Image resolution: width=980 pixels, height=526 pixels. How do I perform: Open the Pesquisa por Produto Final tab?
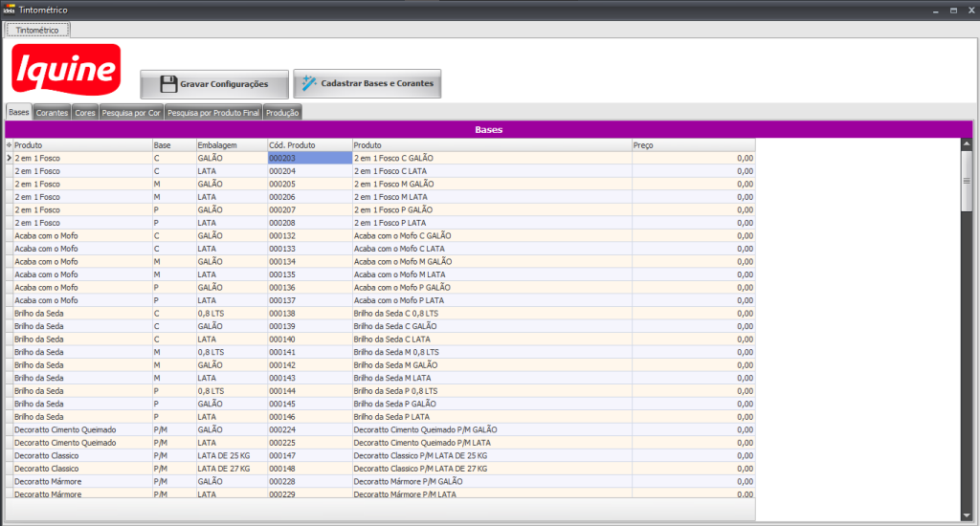point(213,113)
